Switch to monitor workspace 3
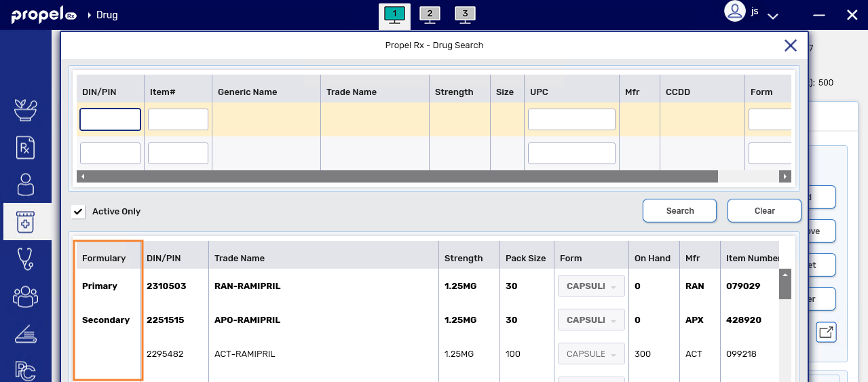 465,14
